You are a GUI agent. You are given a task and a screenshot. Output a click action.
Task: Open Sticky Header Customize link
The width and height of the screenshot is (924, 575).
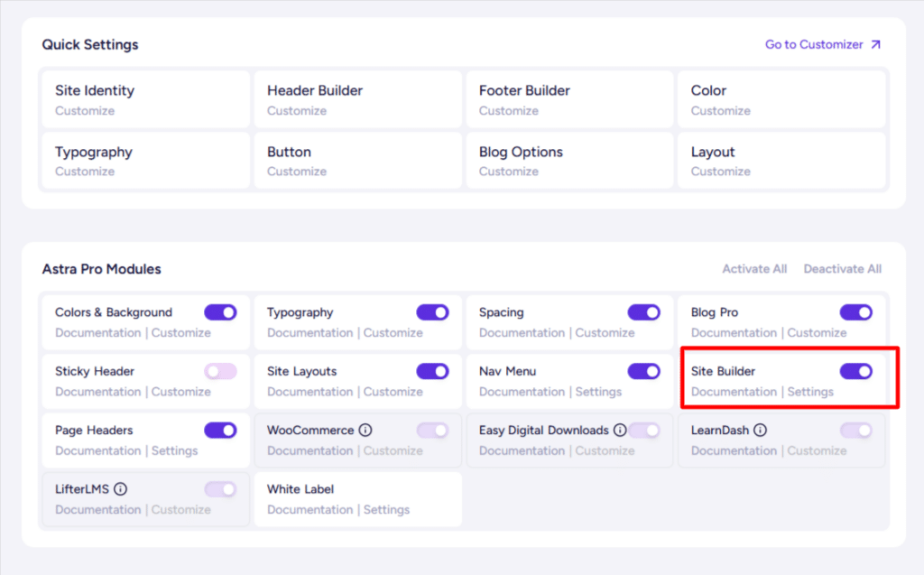(180, 392)
